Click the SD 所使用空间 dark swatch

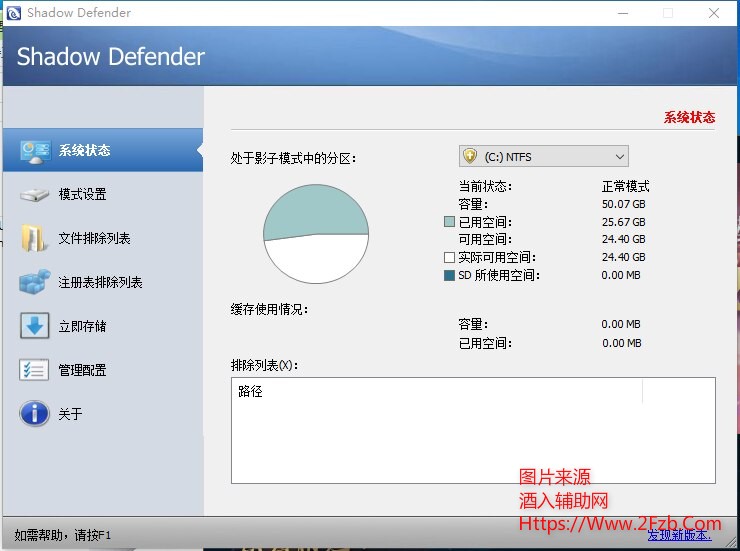[x=449, y=275]
